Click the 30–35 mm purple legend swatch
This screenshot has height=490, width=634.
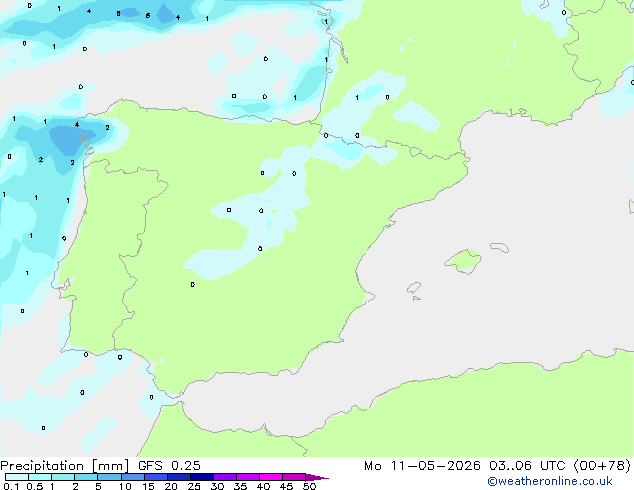(x=224, y=477)
